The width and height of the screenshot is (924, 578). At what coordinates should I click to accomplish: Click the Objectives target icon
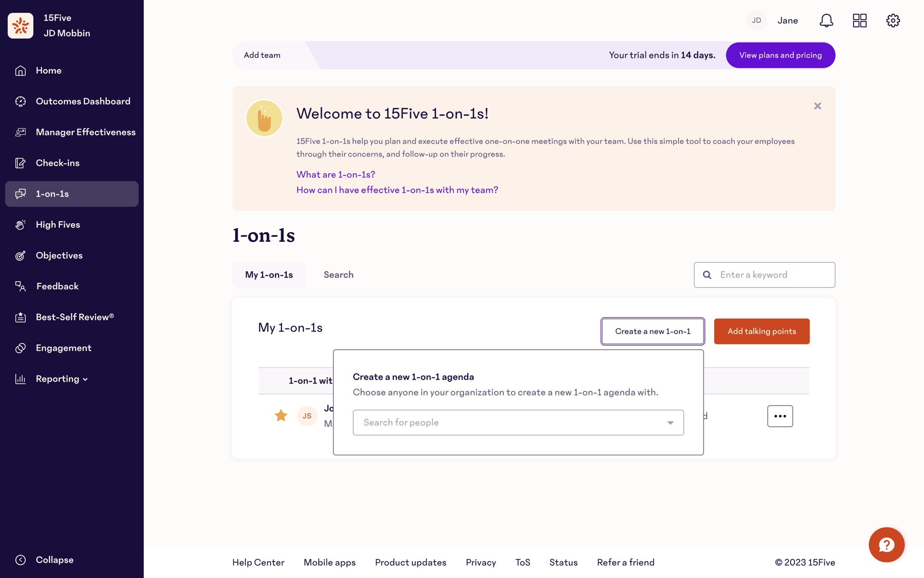click(20, 256)
